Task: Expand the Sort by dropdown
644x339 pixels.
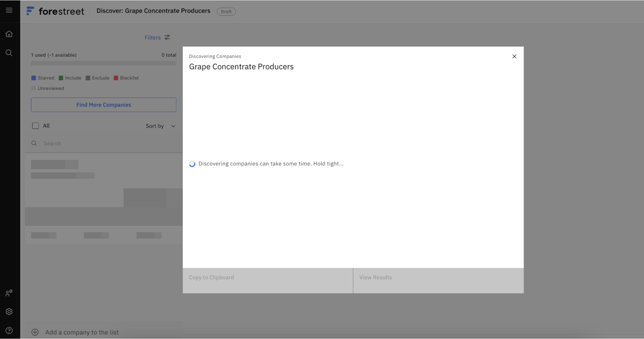Action: click(x=155, y=126)
